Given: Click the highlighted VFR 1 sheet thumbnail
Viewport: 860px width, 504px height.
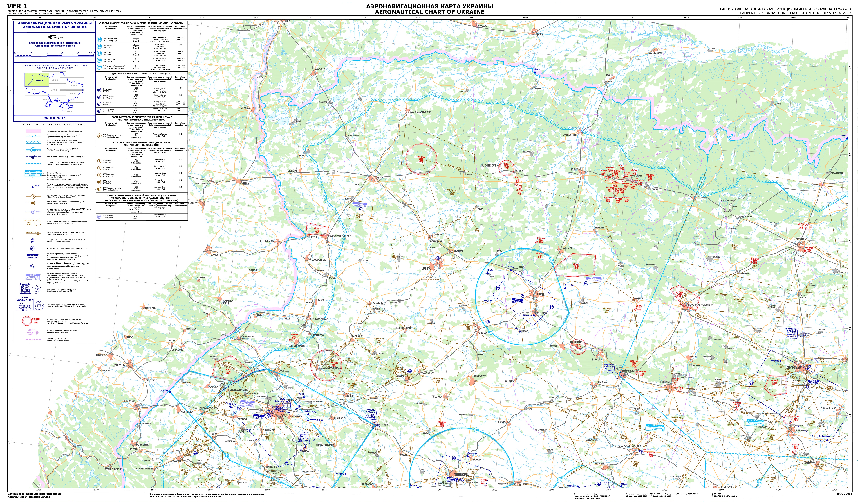Looking at the screenshot, I should pyautogui.click(x=37, y=80).
